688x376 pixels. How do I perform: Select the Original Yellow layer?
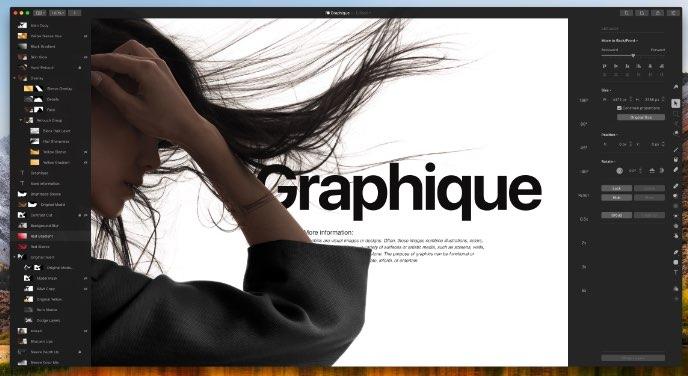pyautogui.click(x=50, y=299)
